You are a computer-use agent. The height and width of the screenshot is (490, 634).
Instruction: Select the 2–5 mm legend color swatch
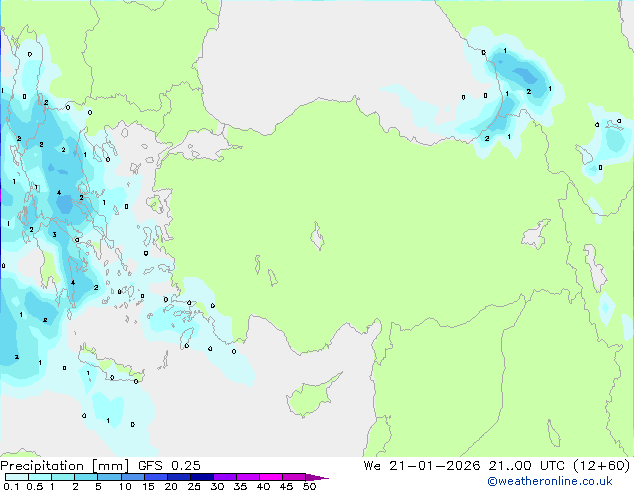point(86,477)
